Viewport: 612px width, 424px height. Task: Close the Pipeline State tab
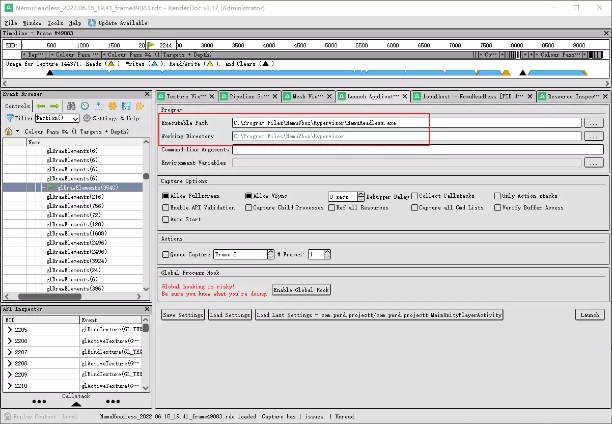(x=275, y=96)
